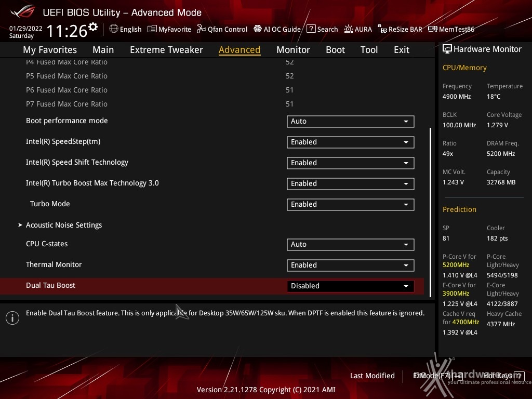532x399 pixels.
Task: Click the ReSize BAR icon
Action: (382, 29)
